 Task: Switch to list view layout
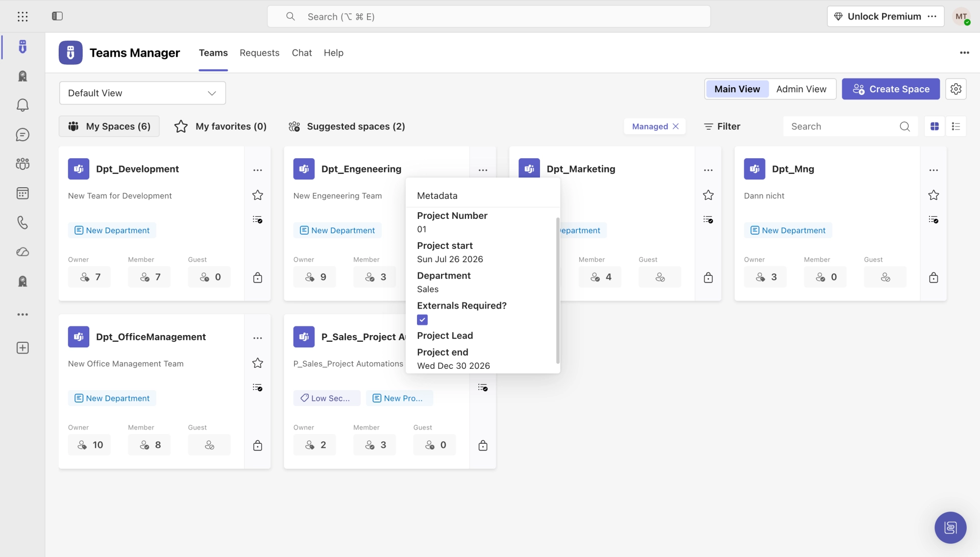956,126
